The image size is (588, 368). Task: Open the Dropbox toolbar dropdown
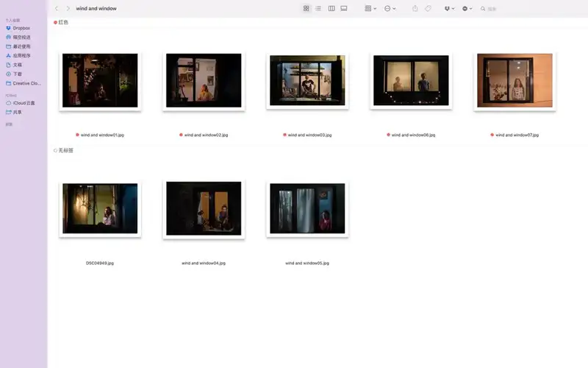coord(449,8)
